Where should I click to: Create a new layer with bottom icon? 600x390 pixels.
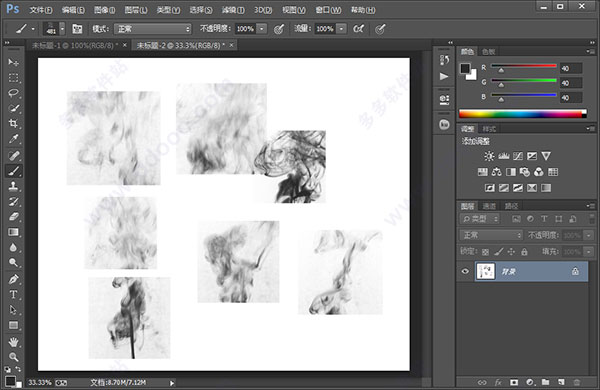coord(561,382)
